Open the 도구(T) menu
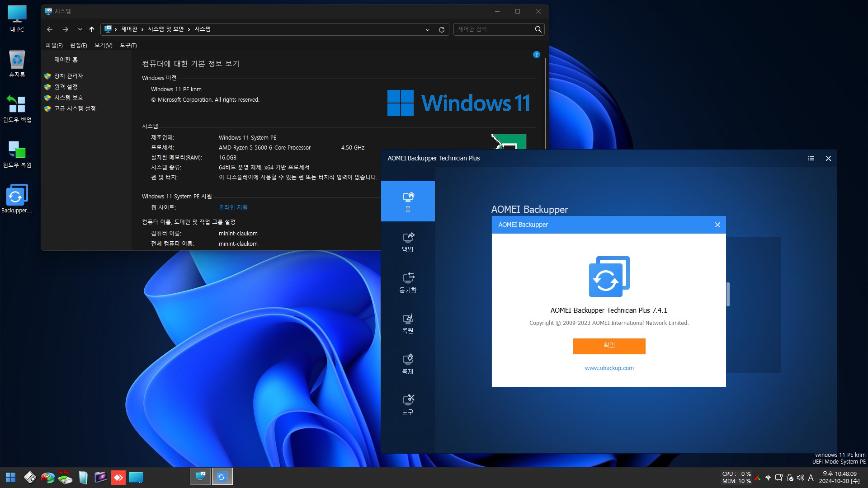Image resolution: width=868 pixels, height=488 pixels. pyautogui.click(x=128, y=46)
